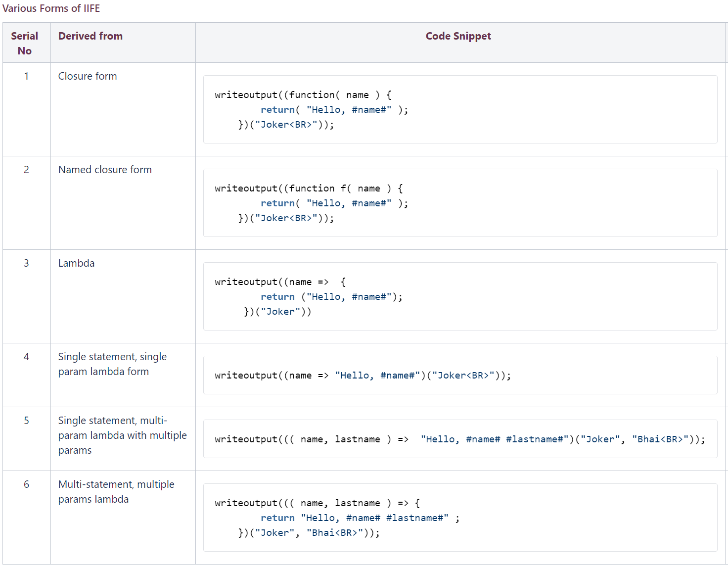Click 'Multi-statement, multiple params lambda' cell
This screenshot has width=728, height=568.
(x=116, y=492)
